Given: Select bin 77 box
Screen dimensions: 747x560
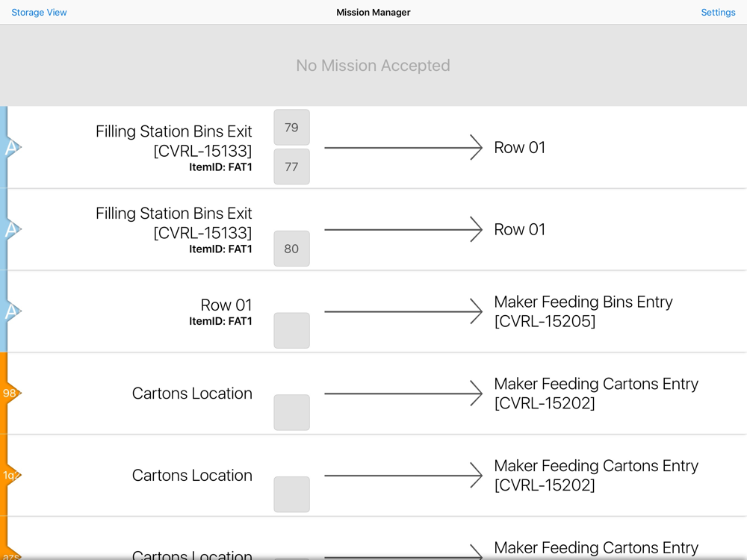Looking at the screenshot, I should [291, 167].
